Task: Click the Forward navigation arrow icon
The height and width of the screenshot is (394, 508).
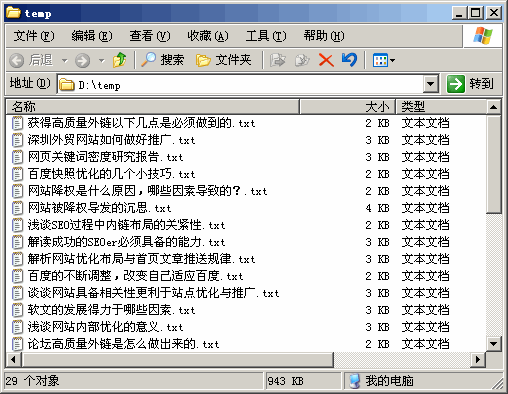Action: [x=82, y=61]
